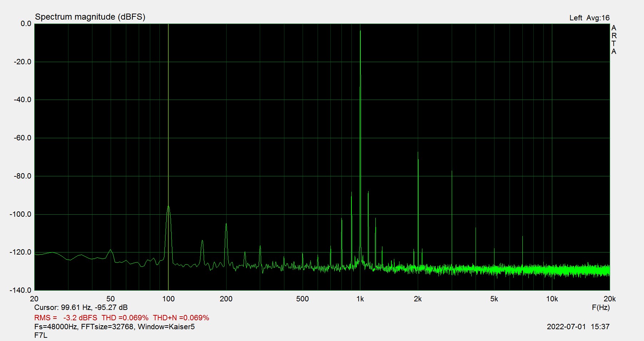Click the 100 Hz axis label
644x341 pixels.
[168, 299]
